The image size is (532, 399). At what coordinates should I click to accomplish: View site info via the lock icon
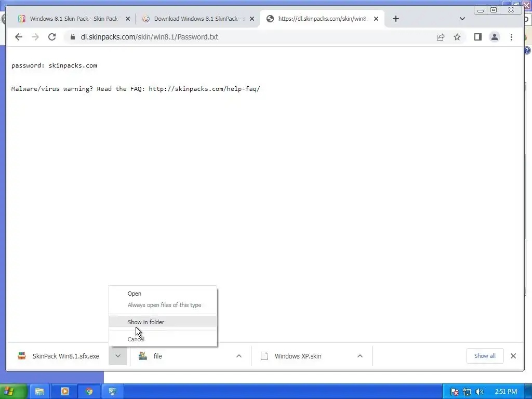point(73,37)
